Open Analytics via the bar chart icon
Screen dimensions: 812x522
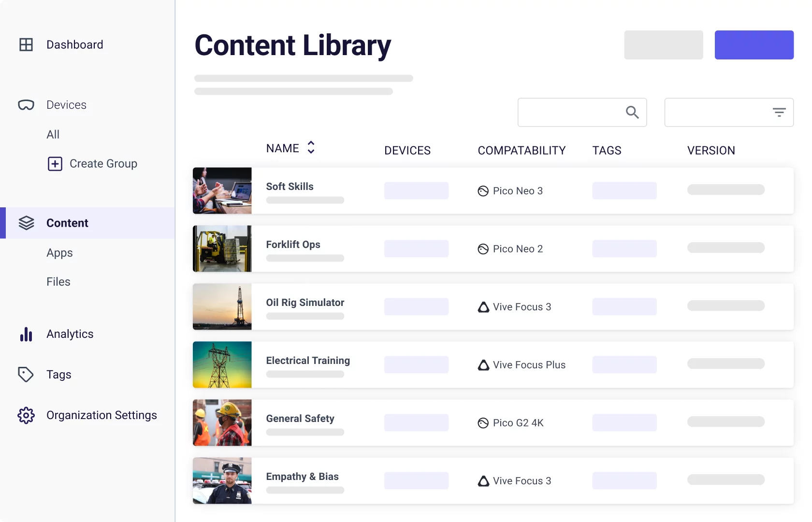[x=26, y=334]
